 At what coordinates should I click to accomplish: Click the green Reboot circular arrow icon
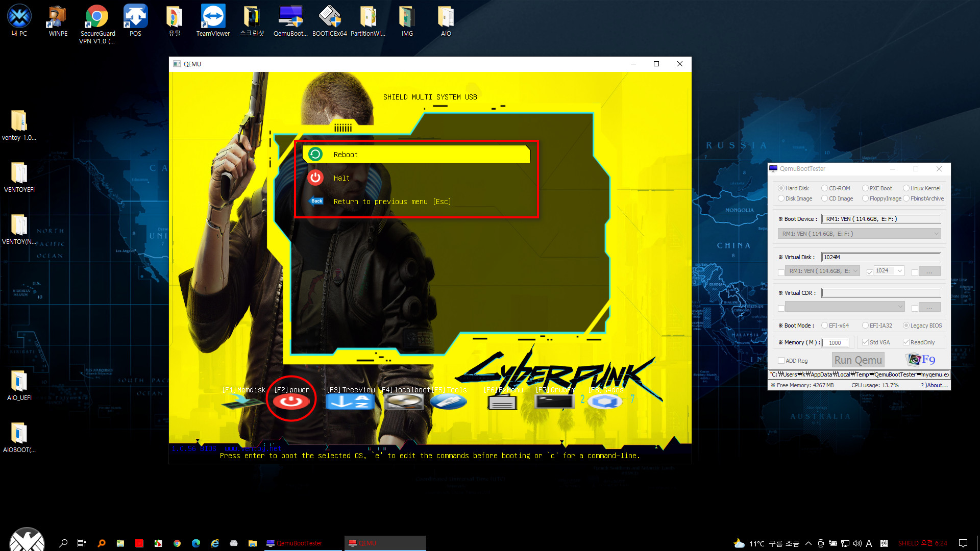coord(315,154)
